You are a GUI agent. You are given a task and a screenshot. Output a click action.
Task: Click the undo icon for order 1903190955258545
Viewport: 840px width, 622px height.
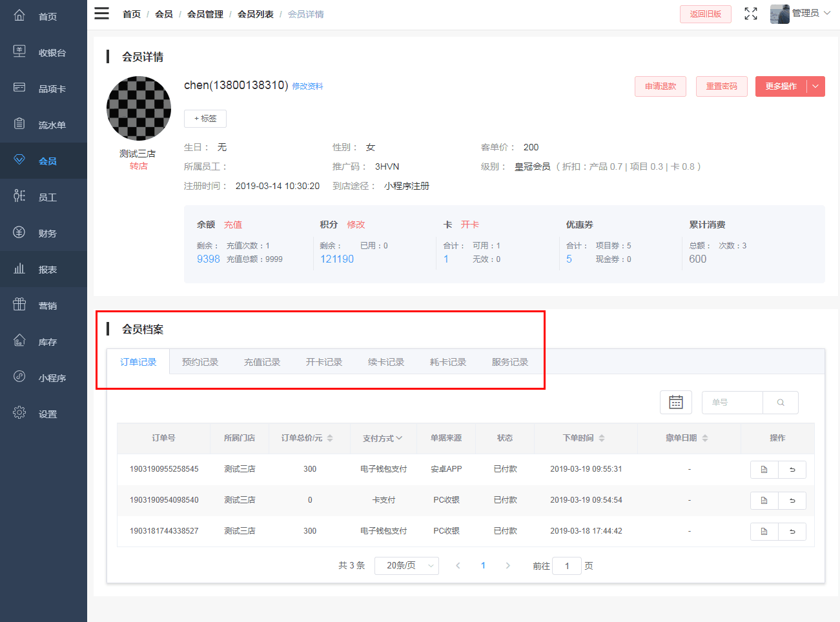point(792,470)
